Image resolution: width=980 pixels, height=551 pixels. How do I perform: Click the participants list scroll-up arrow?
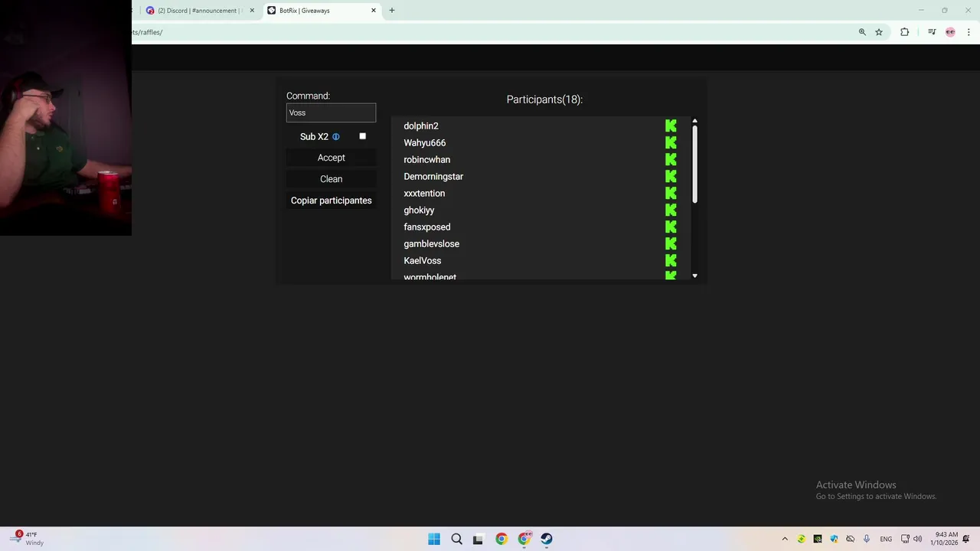[x=694, y=121]
